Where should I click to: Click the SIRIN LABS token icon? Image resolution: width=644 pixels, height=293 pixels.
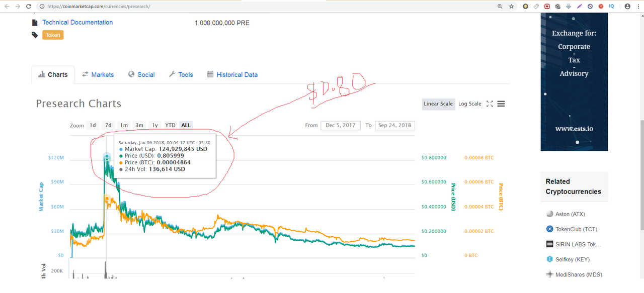549,244
